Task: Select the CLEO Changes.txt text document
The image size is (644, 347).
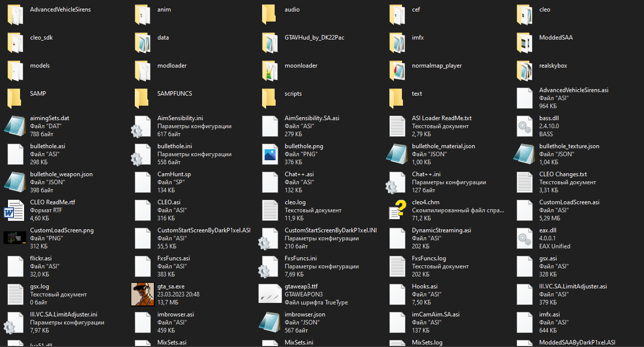Action: point(524,182)
